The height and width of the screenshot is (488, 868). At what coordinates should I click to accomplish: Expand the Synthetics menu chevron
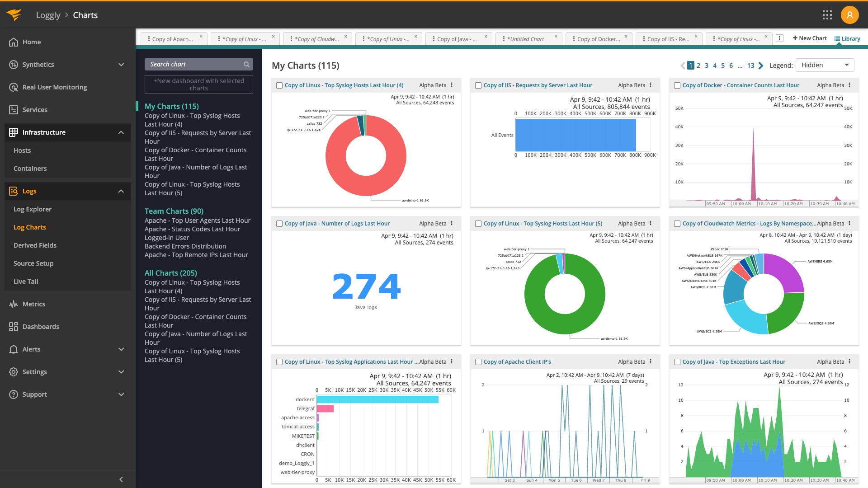(121, 65)
